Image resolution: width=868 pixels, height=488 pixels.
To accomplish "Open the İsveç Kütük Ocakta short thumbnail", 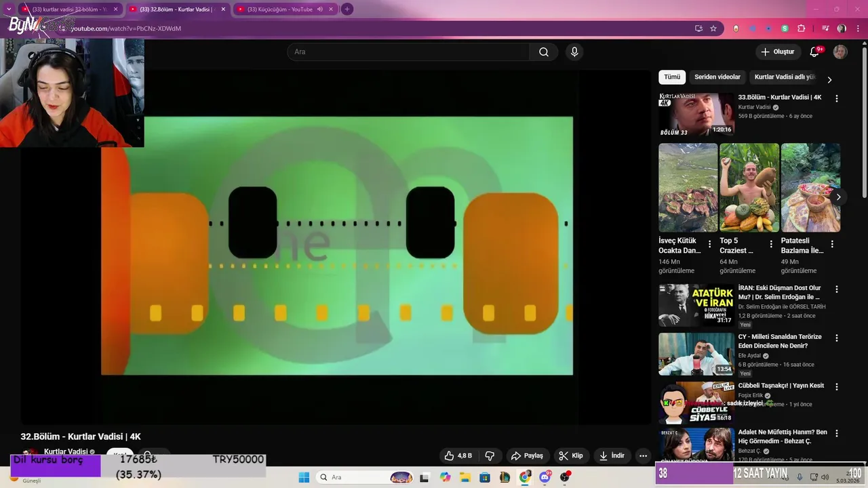I will tap(688, 188).
